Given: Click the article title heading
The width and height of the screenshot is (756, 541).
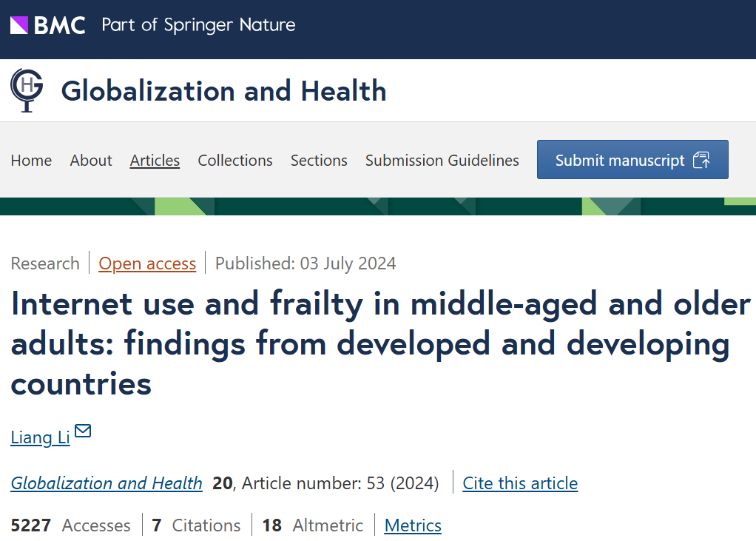Looking at the screenshot, I should pyautogui.click(x=381, y=343).
